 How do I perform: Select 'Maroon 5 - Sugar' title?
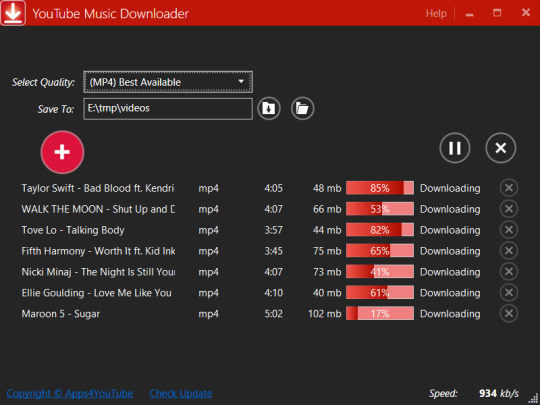tap(61, 314)
